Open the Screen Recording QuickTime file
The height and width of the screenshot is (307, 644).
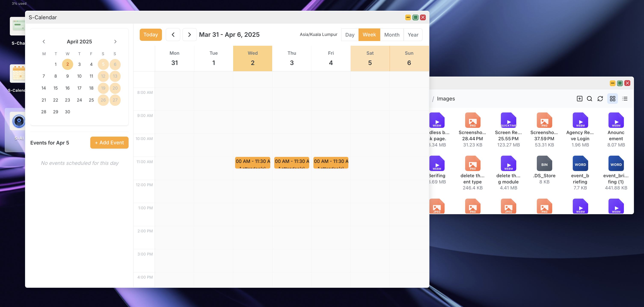(508, 120)
